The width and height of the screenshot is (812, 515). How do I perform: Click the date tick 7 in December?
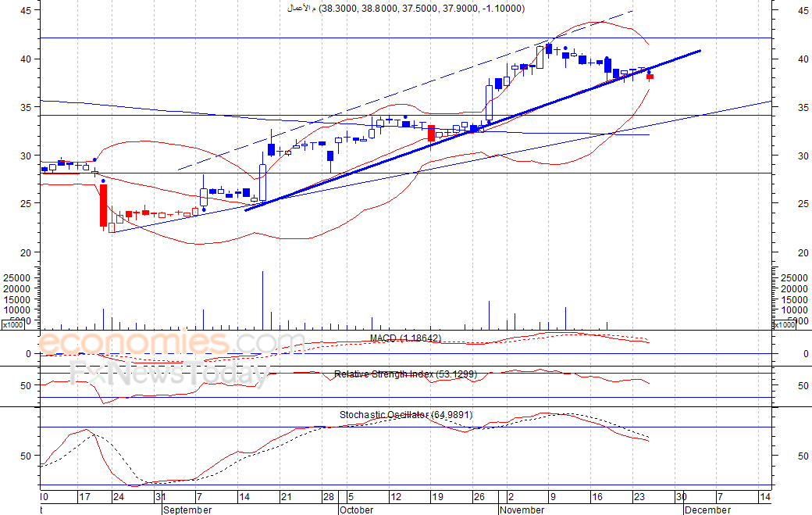[720, 497]
